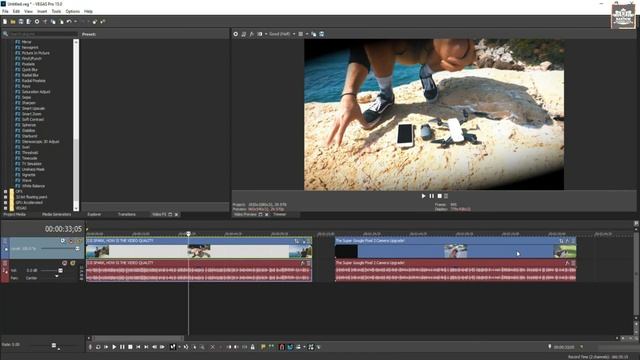Expand the VEGAS folder in the effects tree
This screenshot has height=360, width=640.
coord(5,208)
